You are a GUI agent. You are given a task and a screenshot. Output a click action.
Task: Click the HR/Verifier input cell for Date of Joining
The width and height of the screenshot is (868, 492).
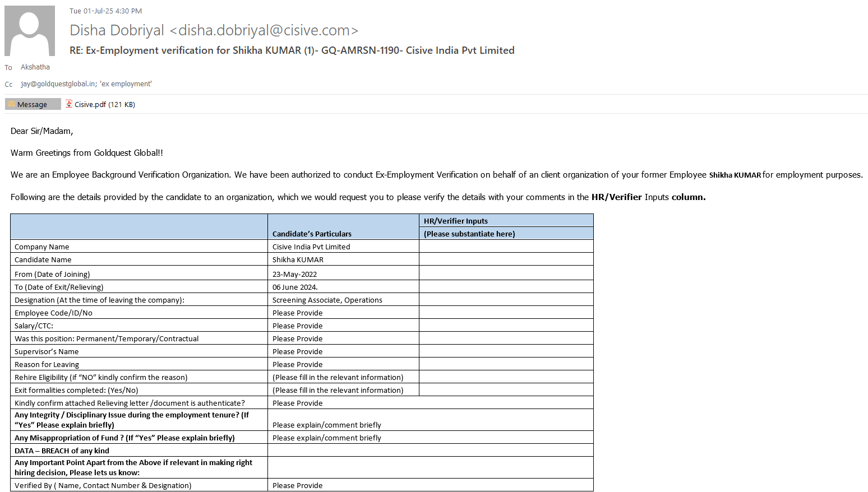[x=506, y=273]
